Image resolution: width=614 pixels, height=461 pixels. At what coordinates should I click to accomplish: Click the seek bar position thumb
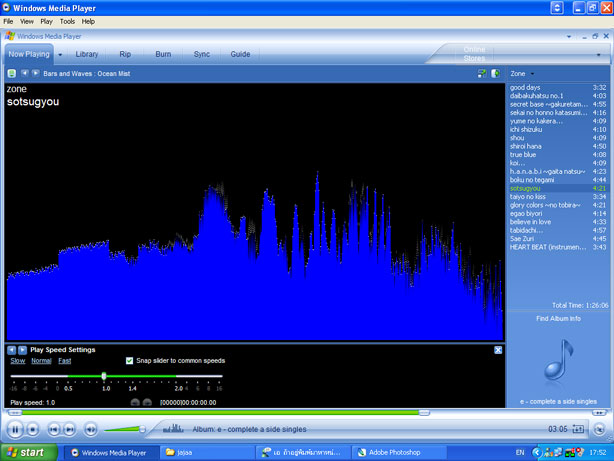(424, 413)
